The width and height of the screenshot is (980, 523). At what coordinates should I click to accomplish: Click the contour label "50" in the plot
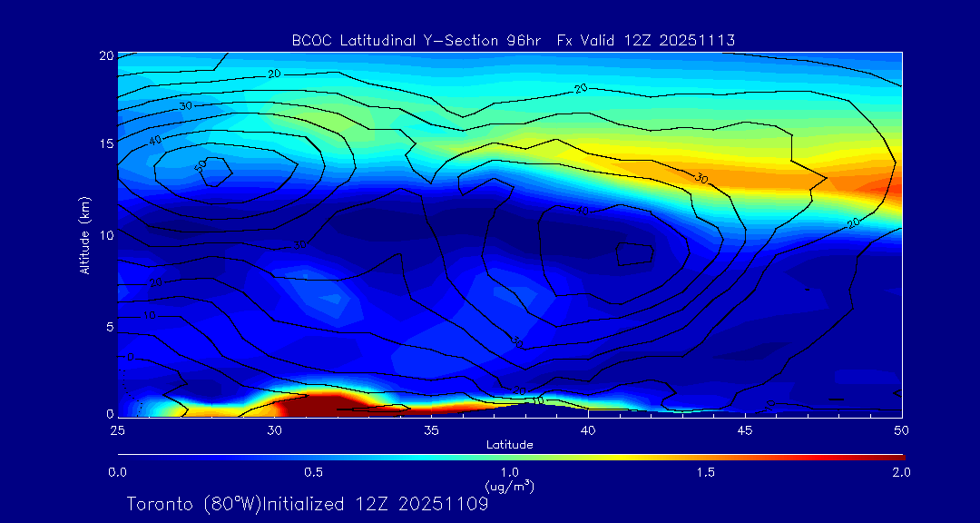(201, 165)
